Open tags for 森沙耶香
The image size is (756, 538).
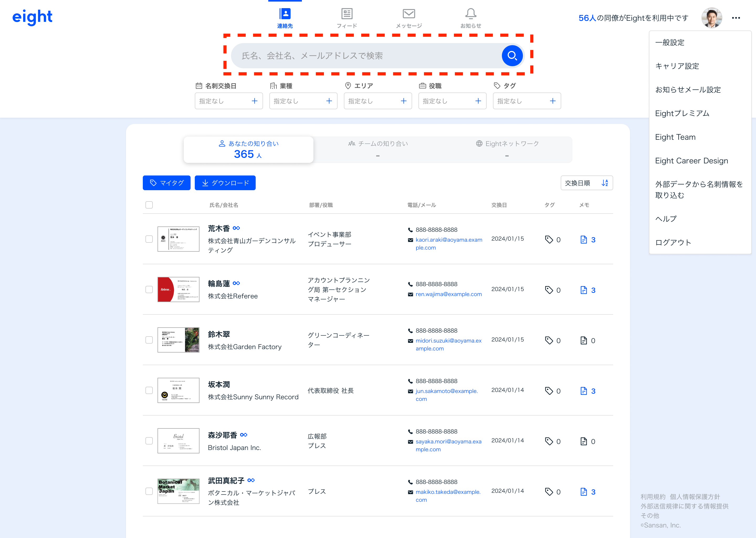[x=553, y=441]
